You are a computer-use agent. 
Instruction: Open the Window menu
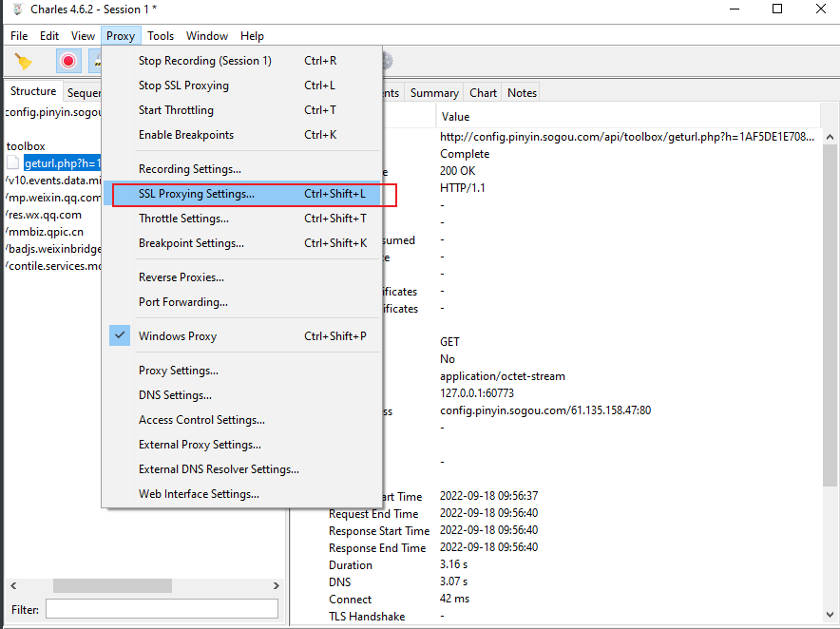tap(207, 36)
